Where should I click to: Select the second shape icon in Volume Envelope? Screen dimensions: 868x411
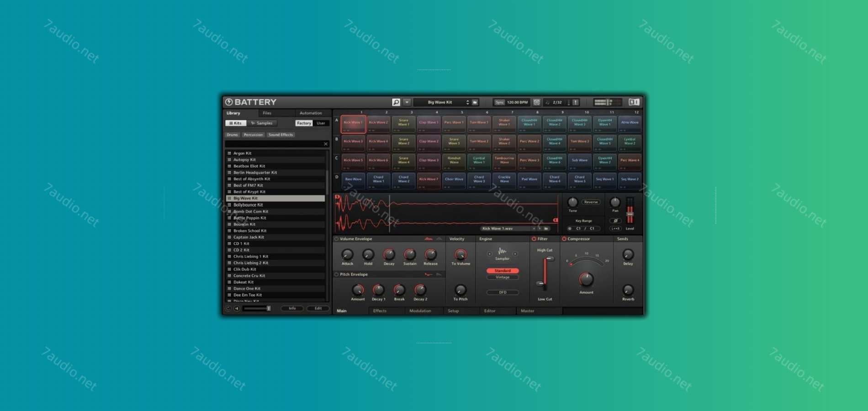[x=439, y=239]
